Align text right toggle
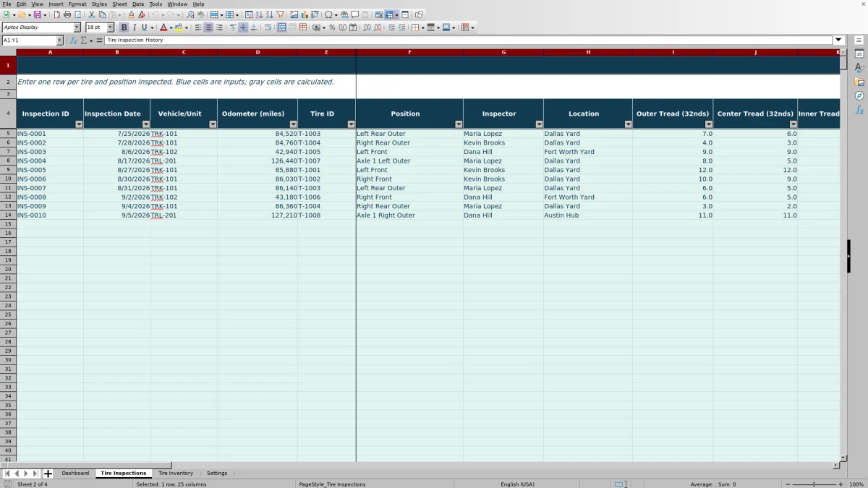The width and height of the screenshot is (868, 488). coord(218,27)
